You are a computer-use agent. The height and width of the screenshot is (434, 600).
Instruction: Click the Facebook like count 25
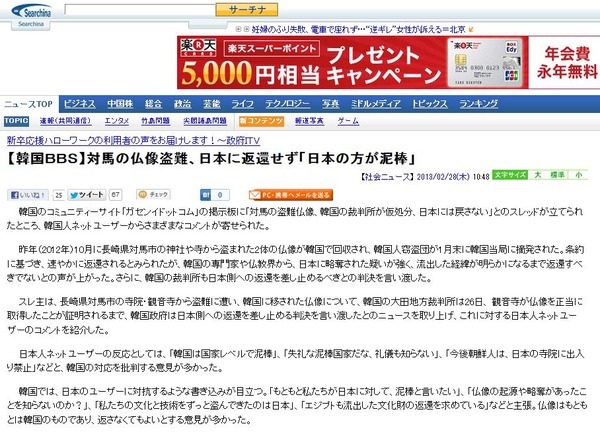point(59,195)
